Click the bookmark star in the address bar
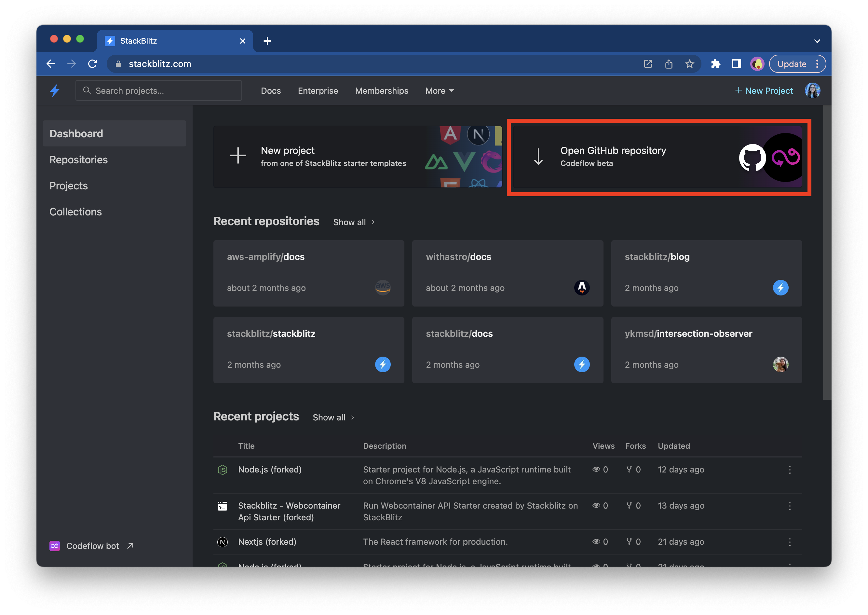868x615 pixels. pyautogui.click(x=690, y=64)
